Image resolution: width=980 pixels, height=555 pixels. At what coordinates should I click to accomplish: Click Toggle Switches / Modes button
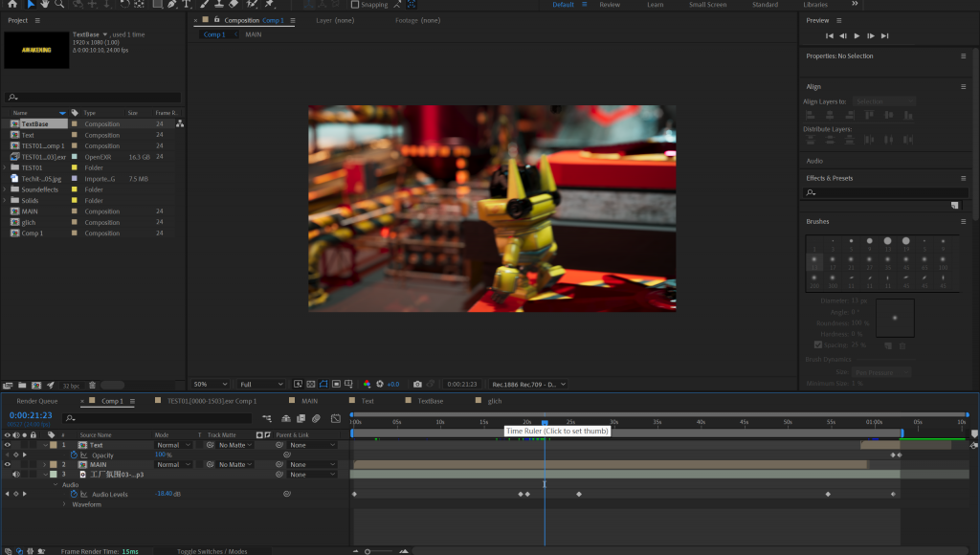[212, 551]
